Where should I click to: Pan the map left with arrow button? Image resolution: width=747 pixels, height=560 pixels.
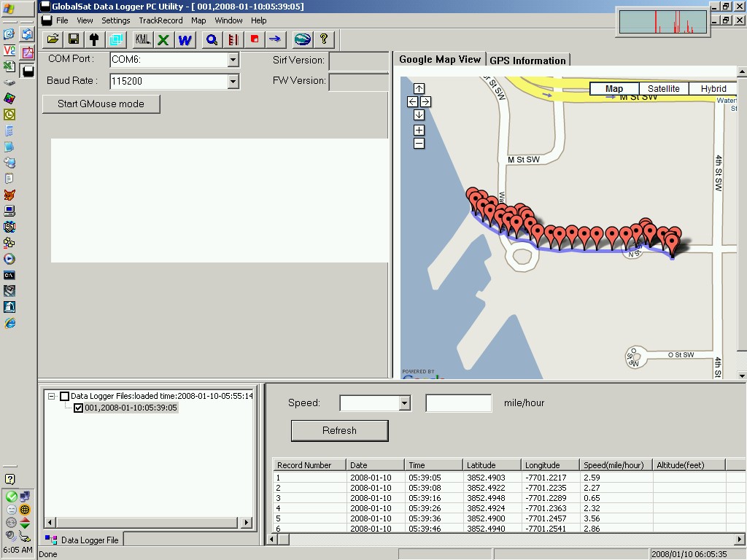(413, 102)
